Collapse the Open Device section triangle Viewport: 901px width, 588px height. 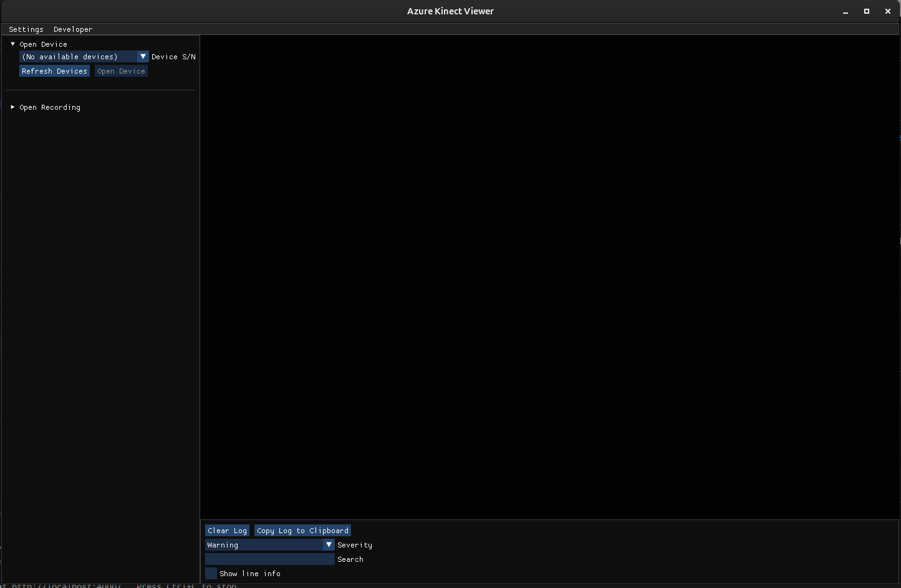click(x=12, y=44)
